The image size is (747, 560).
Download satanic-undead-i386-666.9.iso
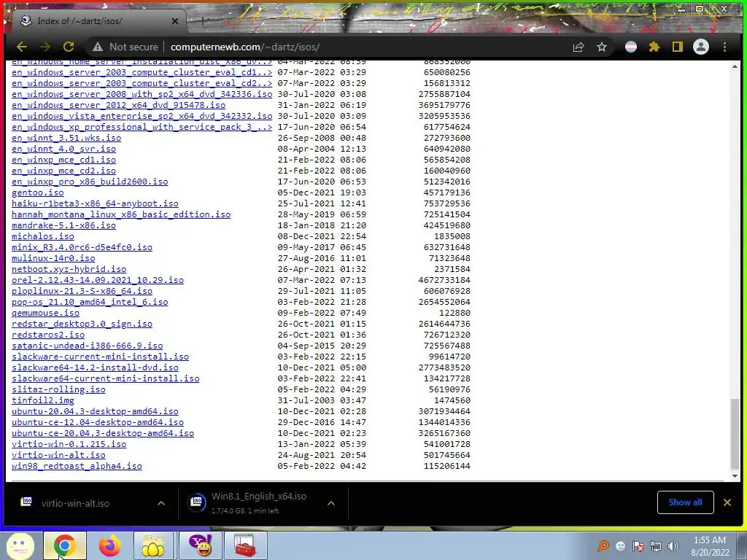(88, 346)
